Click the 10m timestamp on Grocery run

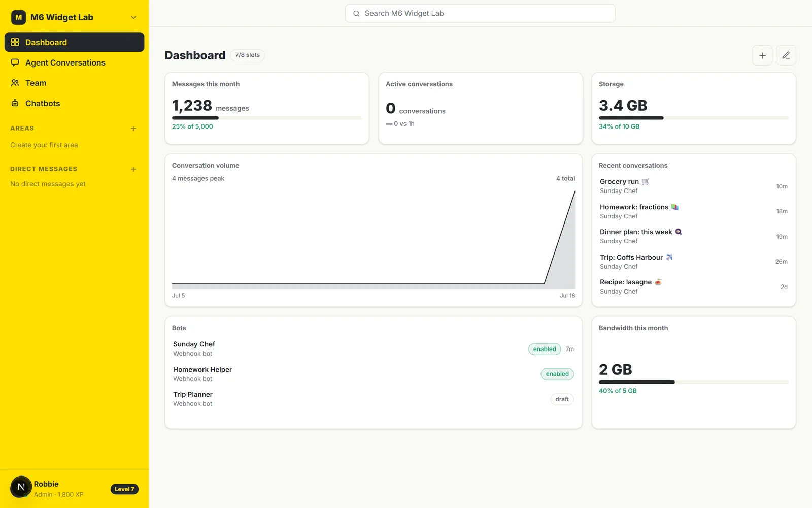point(782,186)
